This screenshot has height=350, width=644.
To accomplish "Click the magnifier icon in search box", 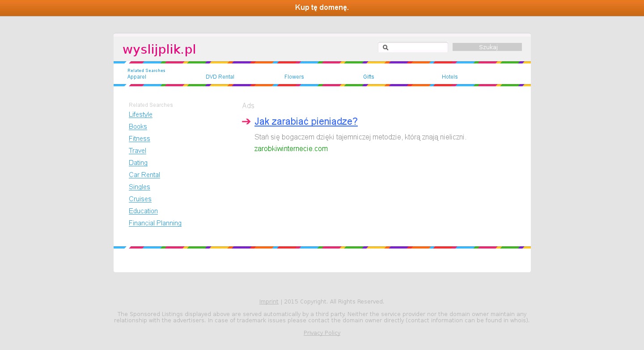I will pyautogui.click(x=386, y=47).
